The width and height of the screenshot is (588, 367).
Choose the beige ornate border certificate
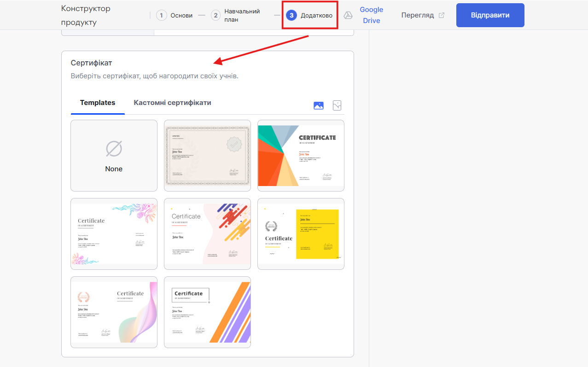(x=207, y=156)
